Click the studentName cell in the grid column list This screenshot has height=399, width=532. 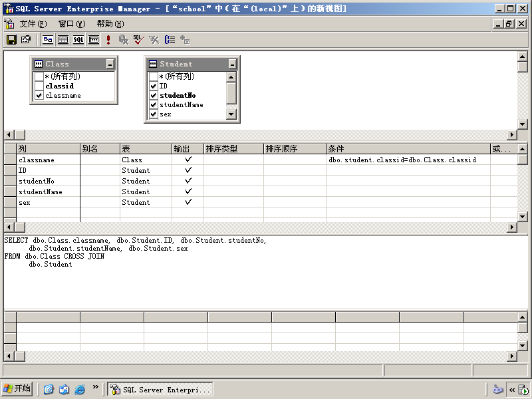(48, 192)
